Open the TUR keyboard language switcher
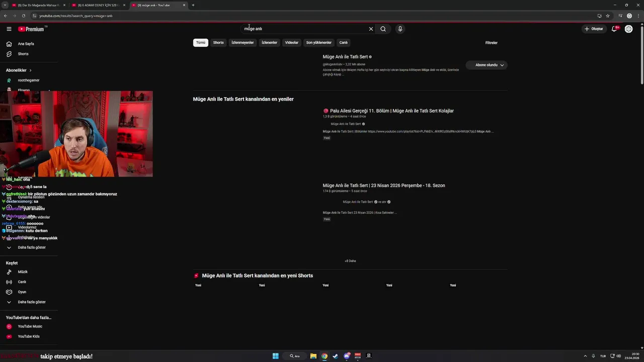 (x=603, y=356)
